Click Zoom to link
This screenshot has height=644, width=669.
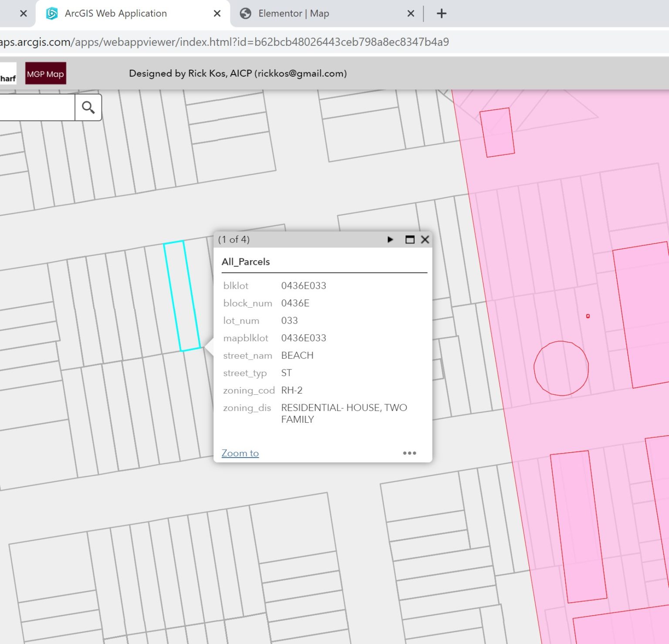click(240, 453)
